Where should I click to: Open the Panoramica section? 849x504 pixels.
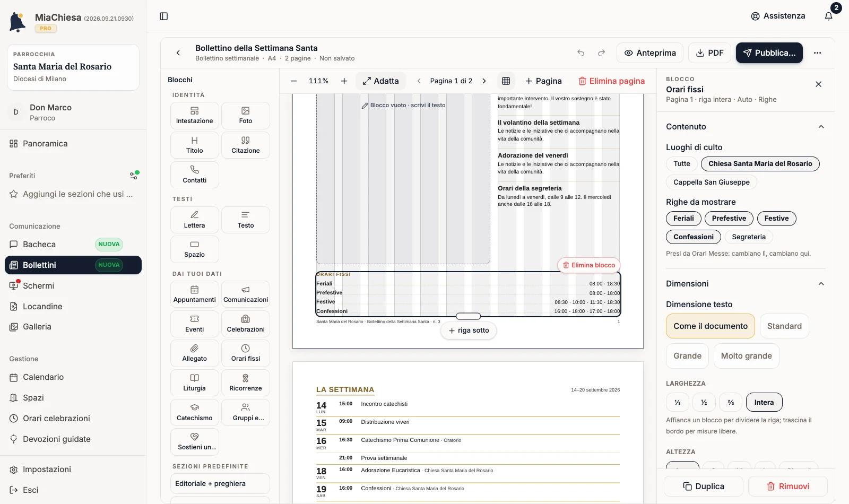(x=73, y=144)
